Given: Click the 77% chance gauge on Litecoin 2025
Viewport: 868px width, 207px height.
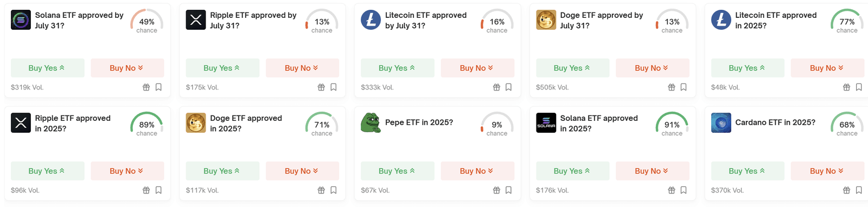Looking at the screenshot, I should click(847, 22).
